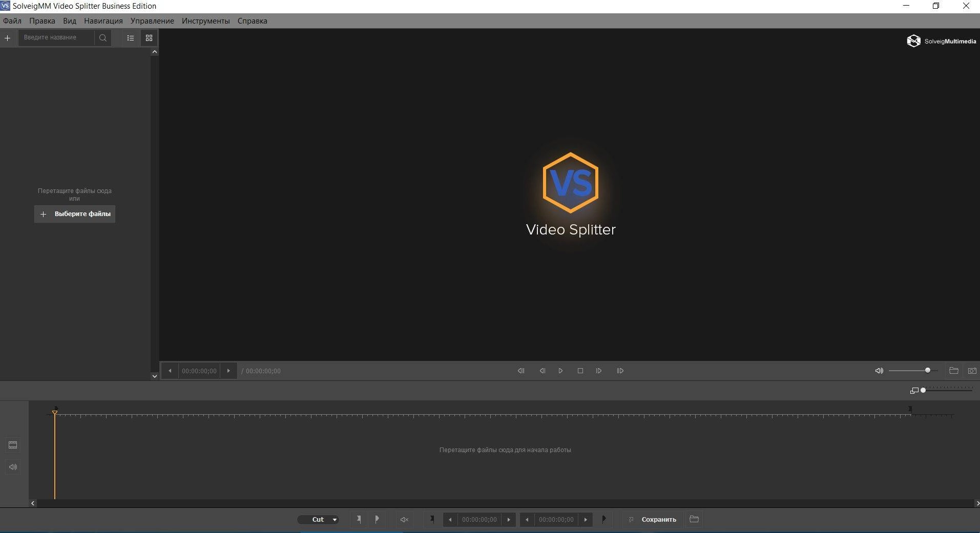Viewport: 980px width, 533px height.
Task: Step the current position time backward
Action: (x=170, y=371)
